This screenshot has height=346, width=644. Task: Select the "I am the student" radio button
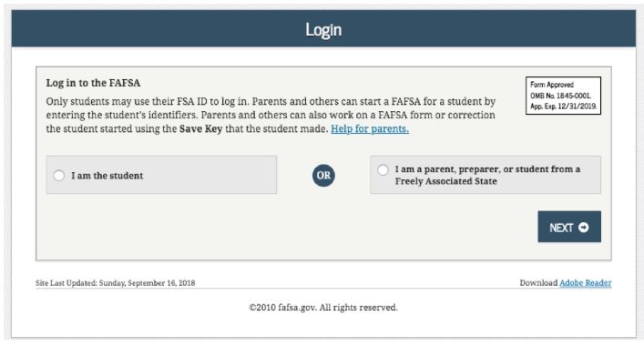(58, 176)
